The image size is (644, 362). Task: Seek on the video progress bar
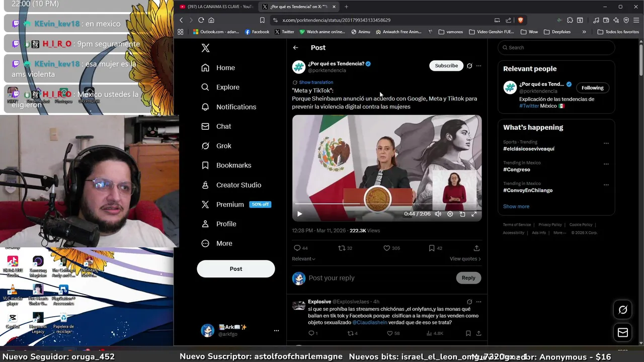[x=386, y=204]
